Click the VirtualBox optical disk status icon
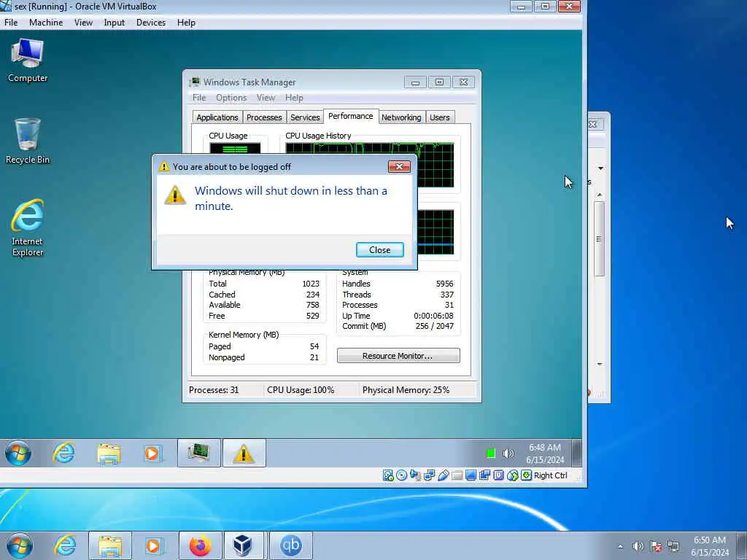Image resolution: width=747 pixels, height=560 pixels. pyautogui.click(x=402, y=475)
